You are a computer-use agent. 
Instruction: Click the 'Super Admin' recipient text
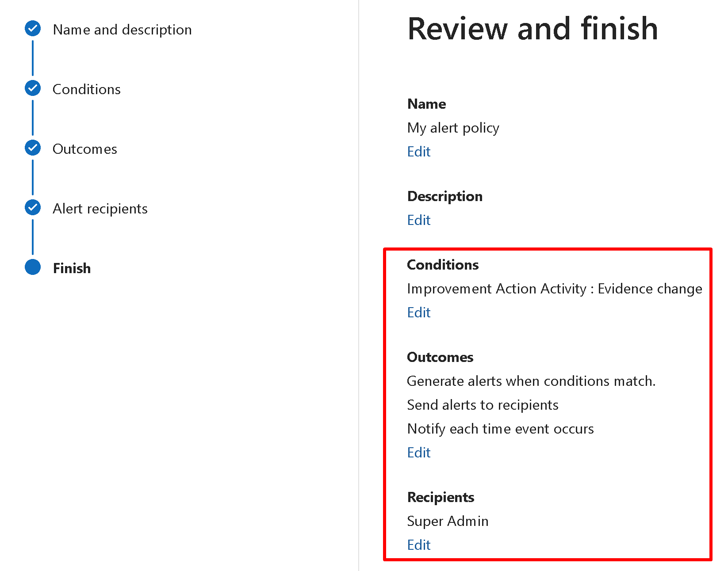coord(448,521)
